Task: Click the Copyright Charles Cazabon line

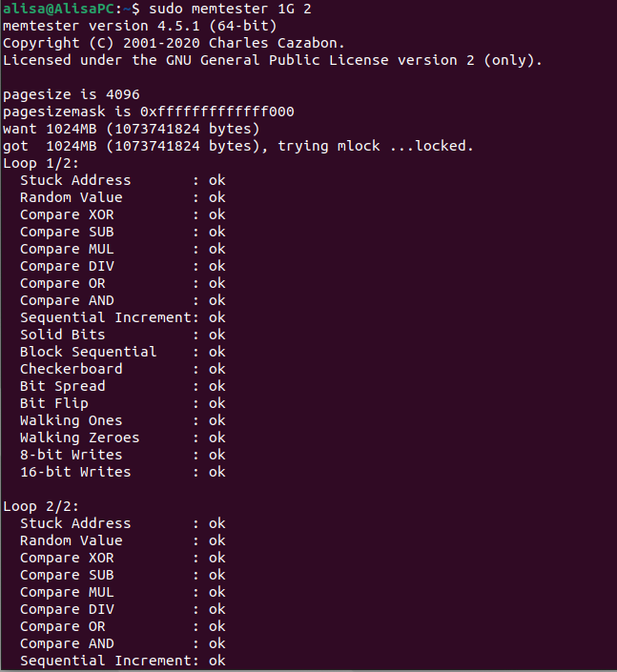Action: (x=174, y=43)
